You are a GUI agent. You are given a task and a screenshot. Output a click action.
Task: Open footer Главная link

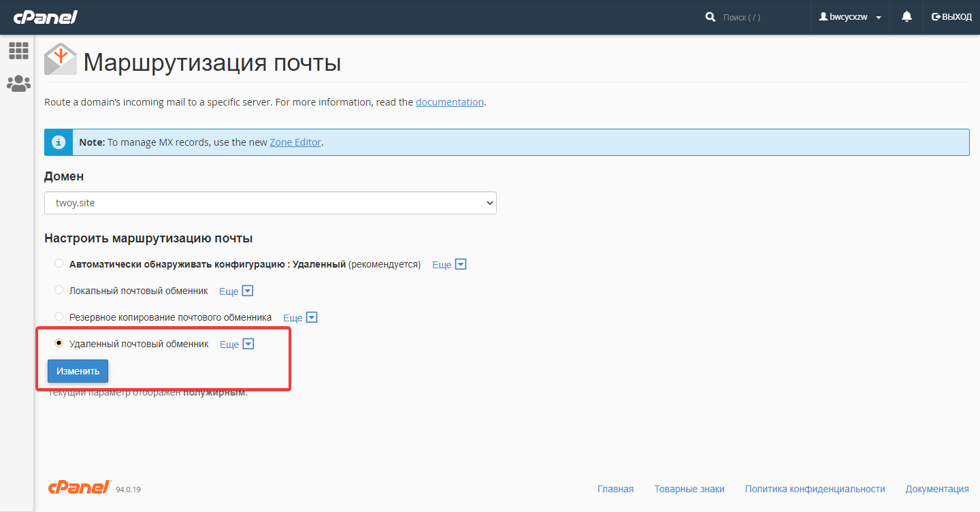click(615, 489)
